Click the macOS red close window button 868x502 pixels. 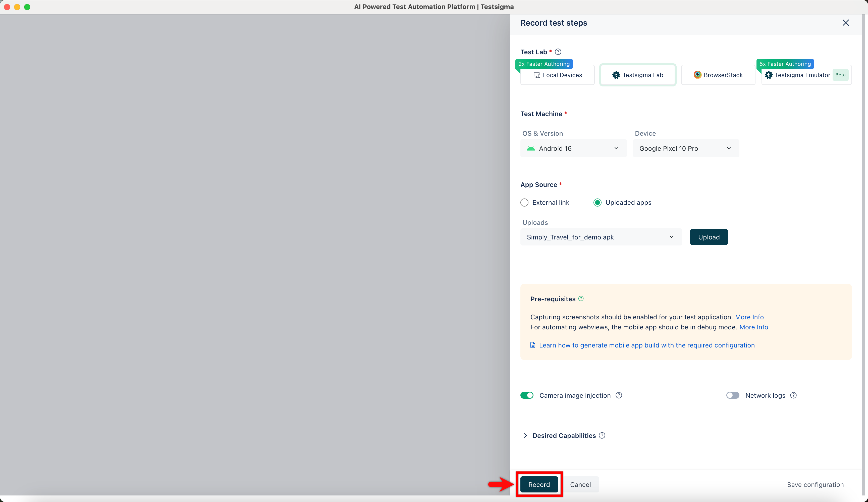pos(7,7)
